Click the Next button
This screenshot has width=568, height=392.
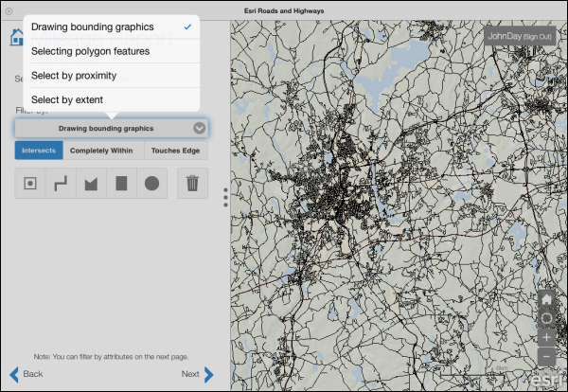pyautogui.click(x=197, y=374)
